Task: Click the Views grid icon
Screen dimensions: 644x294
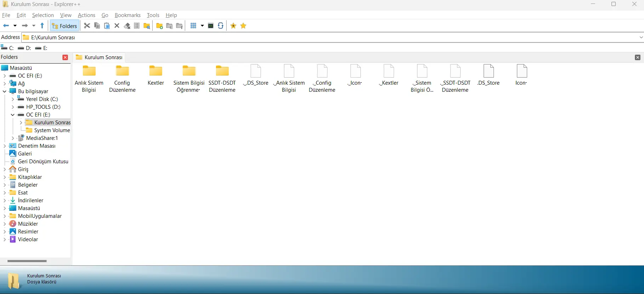Action: 193,26
